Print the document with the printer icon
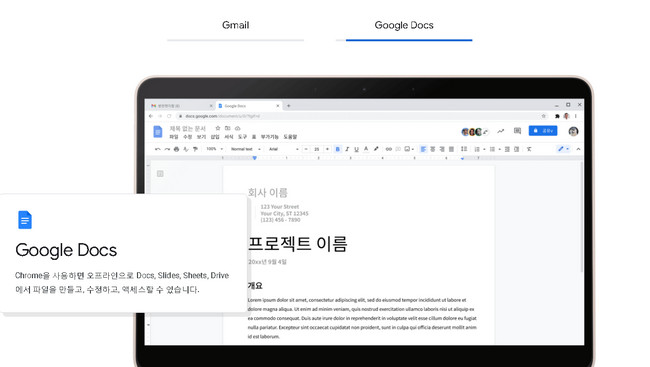The image size is (650, 367). (176, 149)
